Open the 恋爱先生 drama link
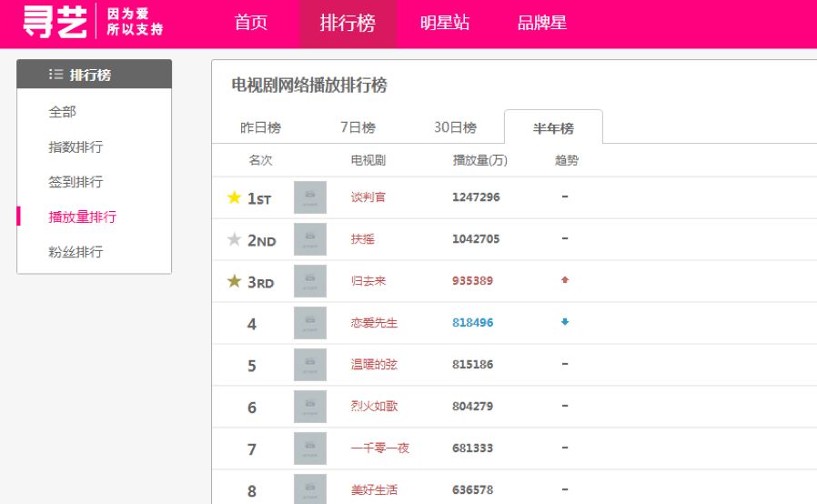This screenshot has width=817, height=504. click(x=374, y=322)
